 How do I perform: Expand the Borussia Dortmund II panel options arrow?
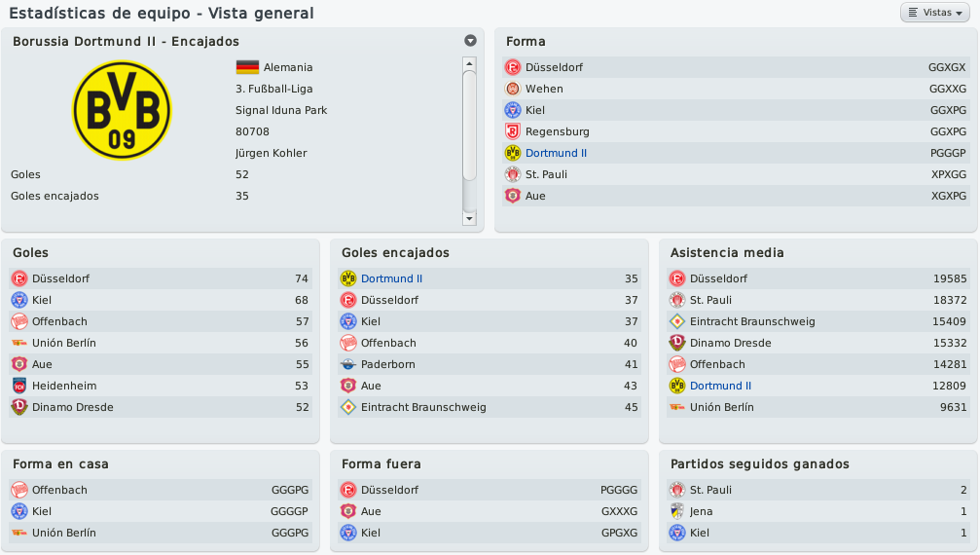471,41
